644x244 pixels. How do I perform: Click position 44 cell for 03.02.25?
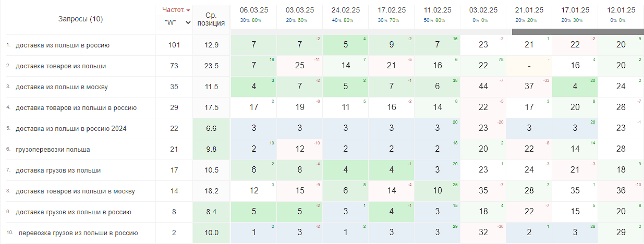click(483, 87)
